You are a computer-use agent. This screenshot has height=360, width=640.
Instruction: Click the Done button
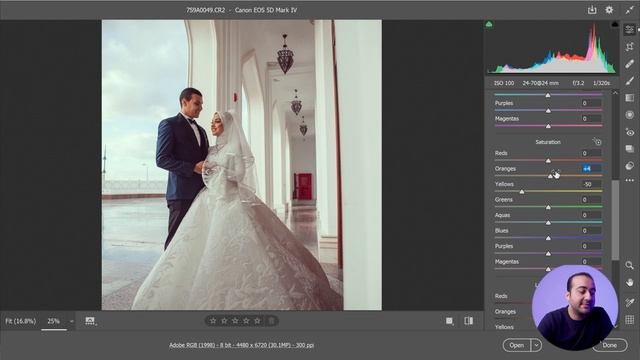coord(610,345)
